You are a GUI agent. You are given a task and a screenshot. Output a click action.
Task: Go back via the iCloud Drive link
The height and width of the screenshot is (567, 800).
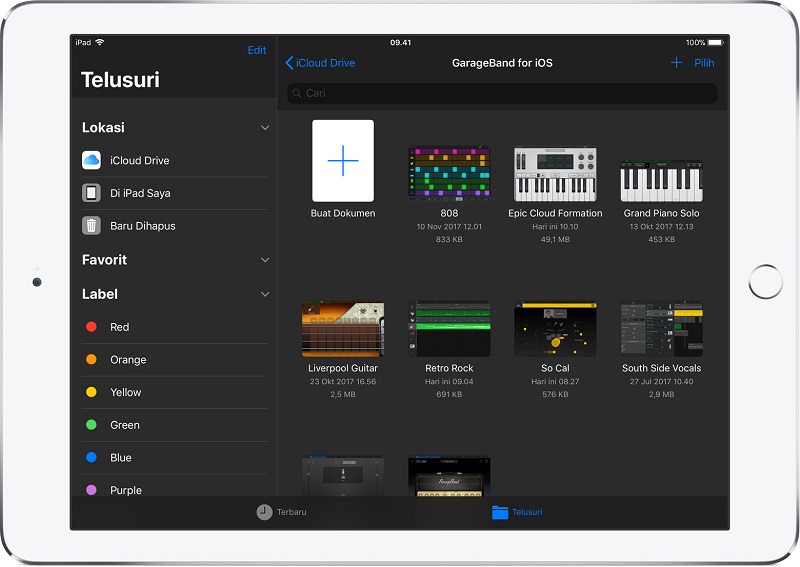pyautogui.click(x=326, y=63)
